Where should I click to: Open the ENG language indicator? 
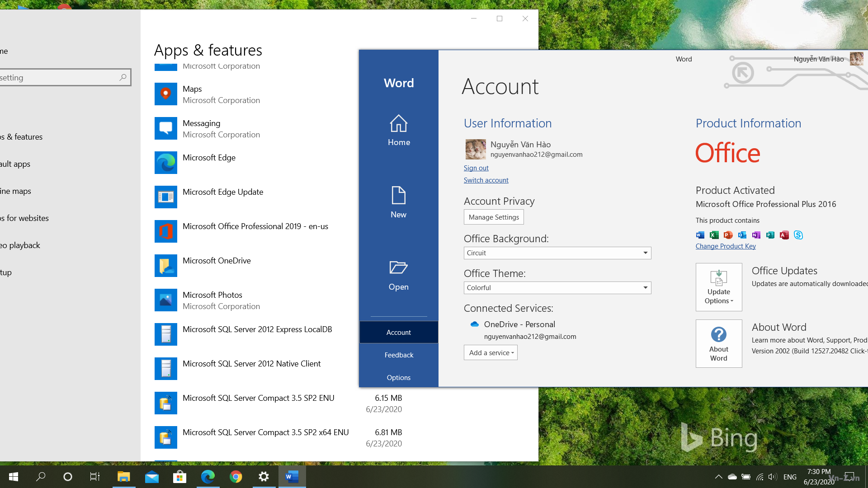point(790,477)
